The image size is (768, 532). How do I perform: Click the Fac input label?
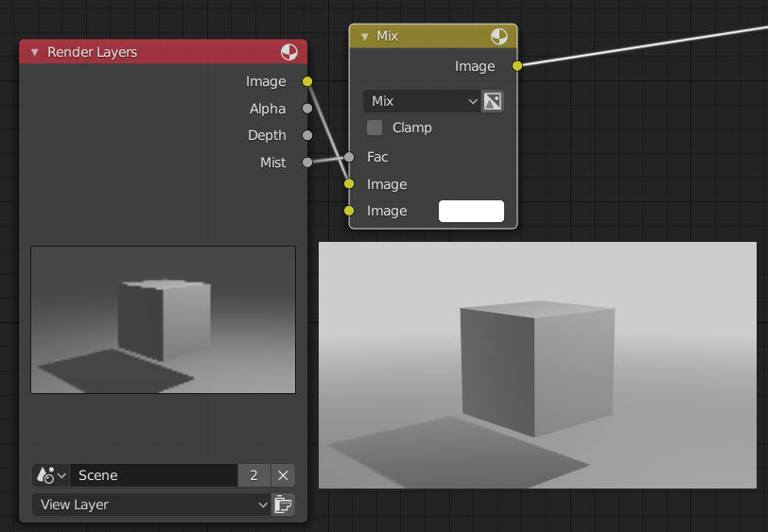tap(377, 157)
